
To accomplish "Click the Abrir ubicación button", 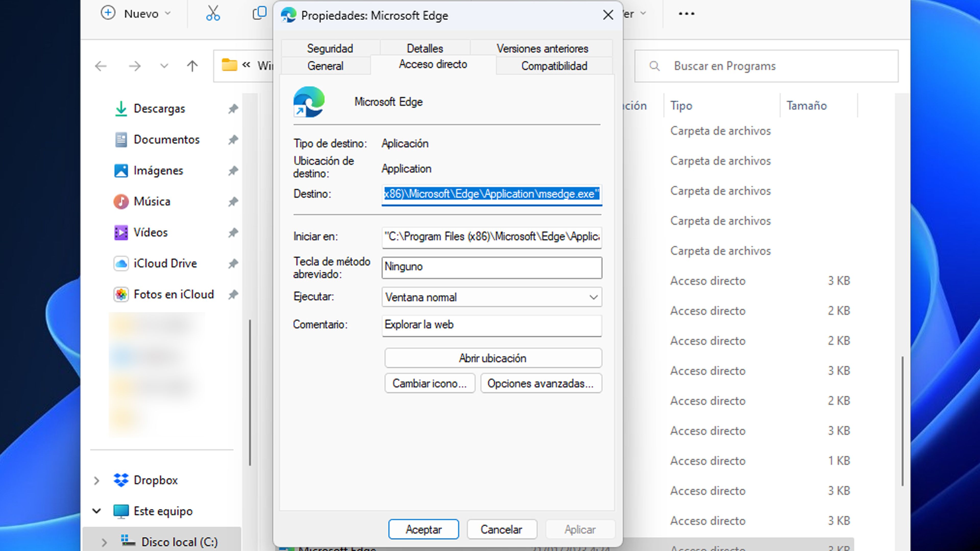I will pos(493,358).
